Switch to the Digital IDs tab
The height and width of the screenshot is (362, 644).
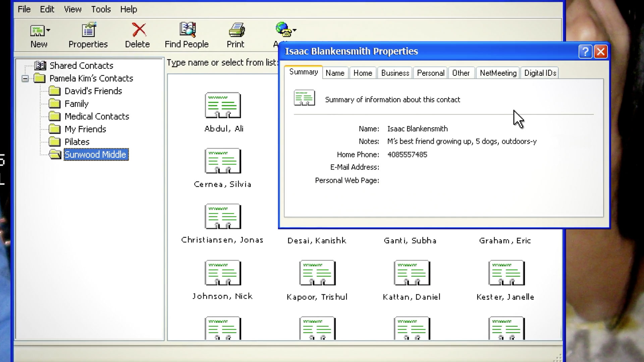tap(540, 73)
